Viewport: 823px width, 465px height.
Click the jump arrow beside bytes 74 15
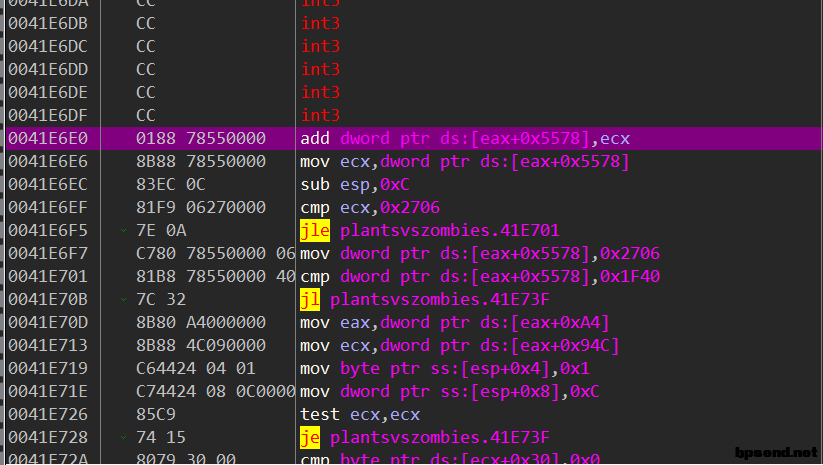[x=123, y=438]
